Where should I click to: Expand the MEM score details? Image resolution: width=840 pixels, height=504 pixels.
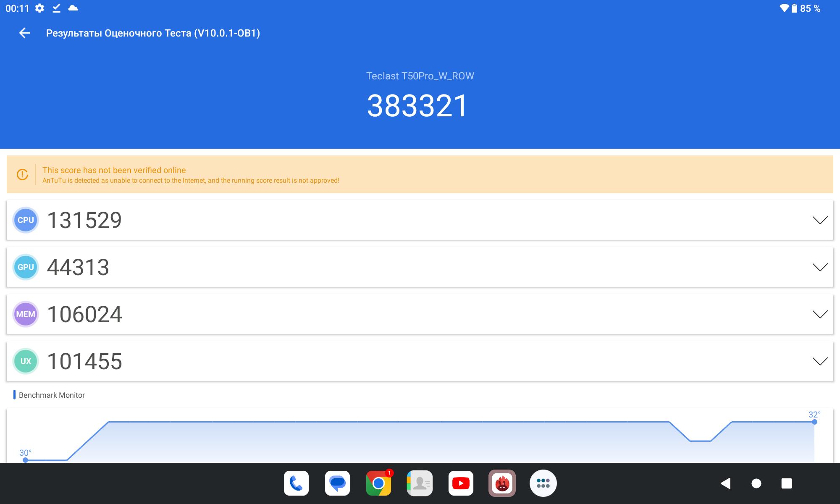coord(820,314)
